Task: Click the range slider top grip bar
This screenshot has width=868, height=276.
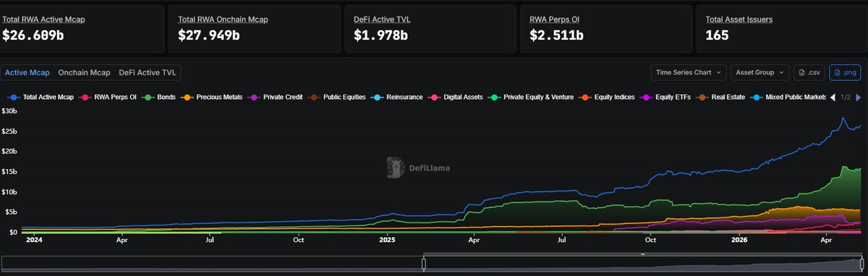Action: (x=642, y=254)
